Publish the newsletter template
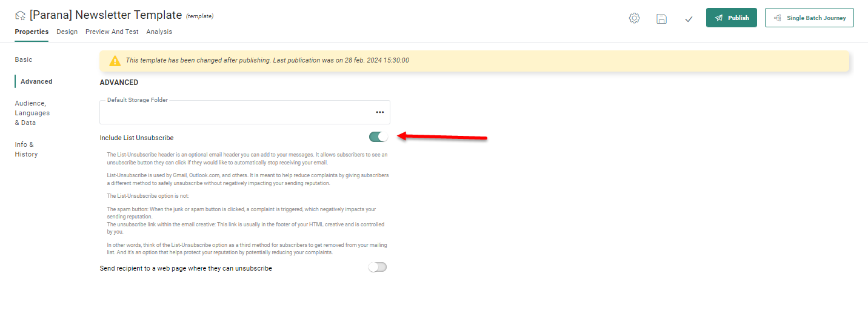Screen dimensions: 868x324 pyautogui.click(x=731, y=18)
